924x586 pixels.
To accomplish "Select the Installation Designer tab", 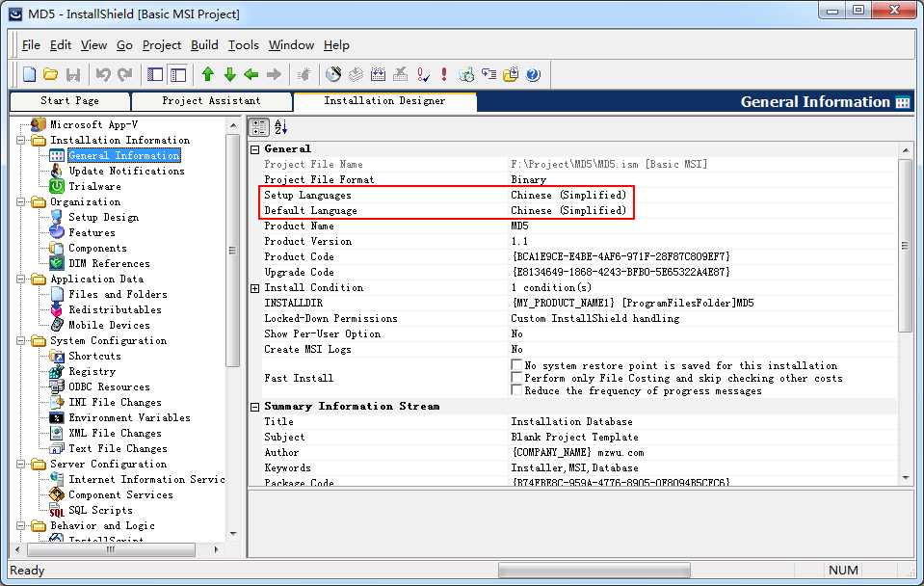I will [x=384, y=101].
